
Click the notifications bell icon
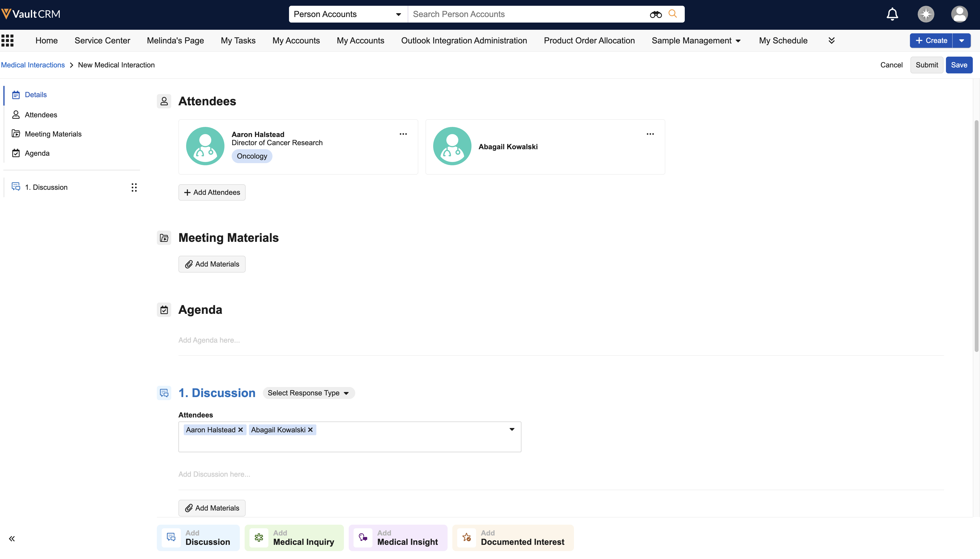point(892,14)
